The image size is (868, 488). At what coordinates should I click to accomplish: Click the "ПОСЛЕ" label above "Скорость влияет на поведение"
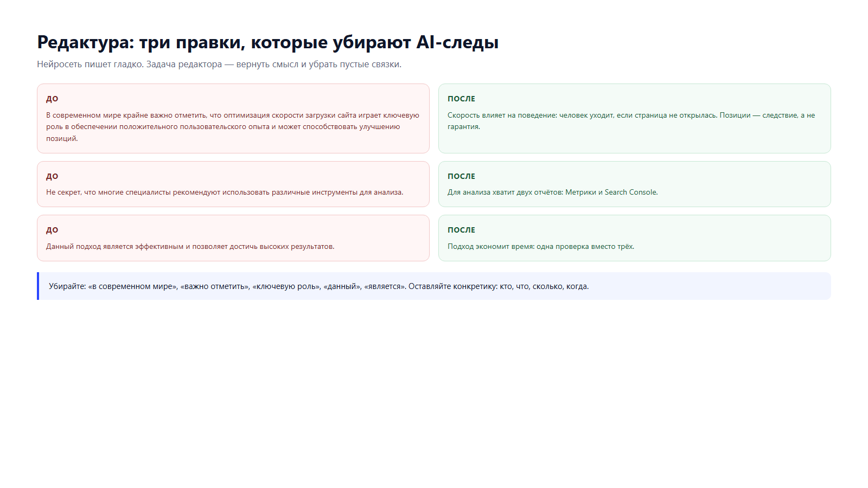pyautogui.click(x=461, y=99)
